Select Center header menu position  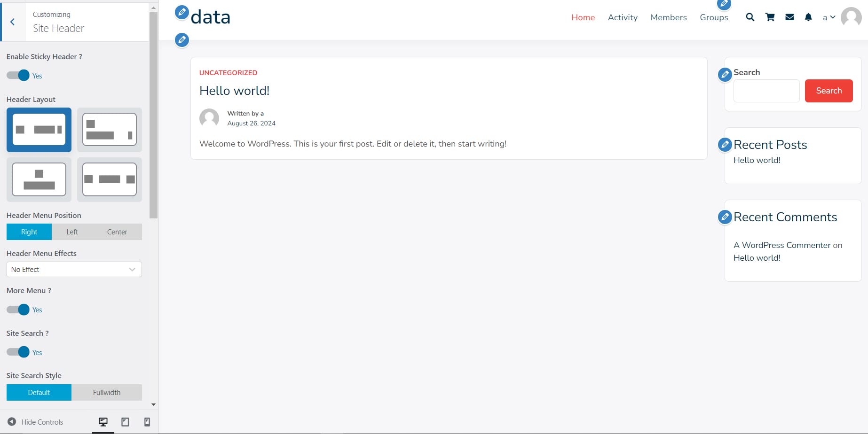tap(117, 232)
